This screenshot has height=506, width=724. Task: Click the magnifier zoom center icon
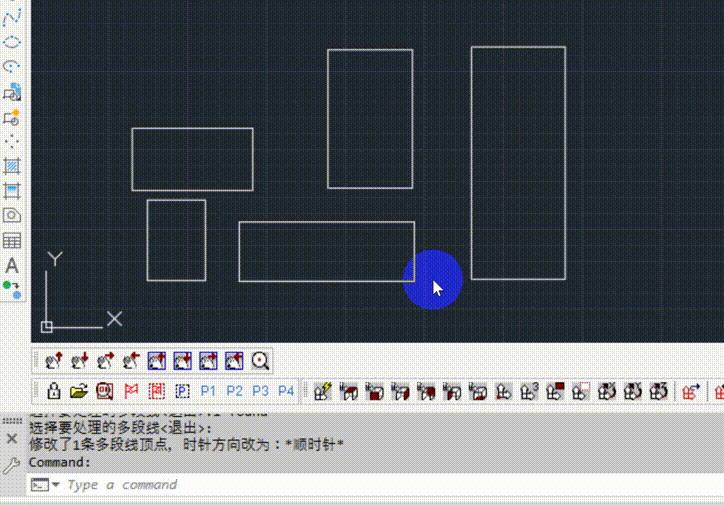click(260, 361)
